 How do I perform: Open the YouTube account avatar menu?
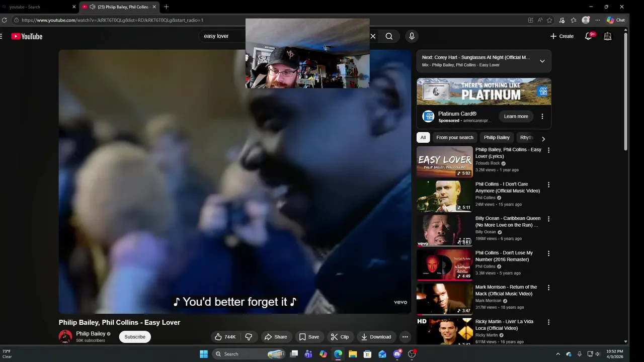(x=608, y=36)
